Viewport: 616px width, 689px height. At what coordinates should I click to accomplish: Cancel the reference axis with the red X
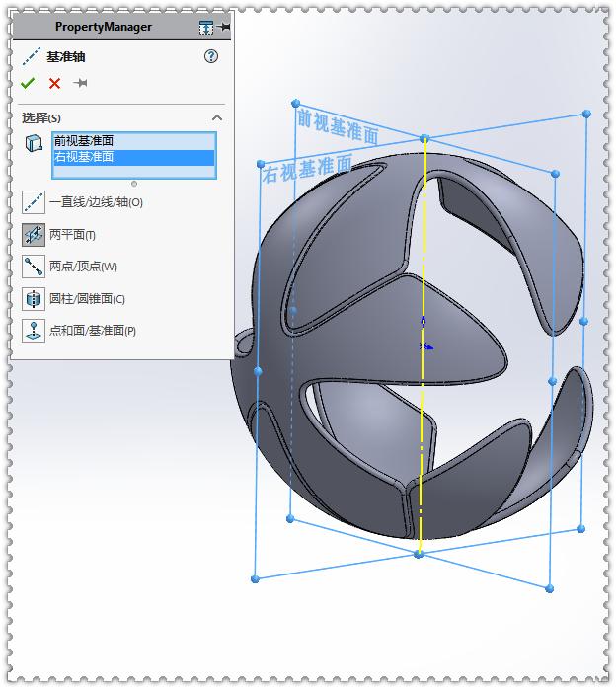tap(54, 83)
